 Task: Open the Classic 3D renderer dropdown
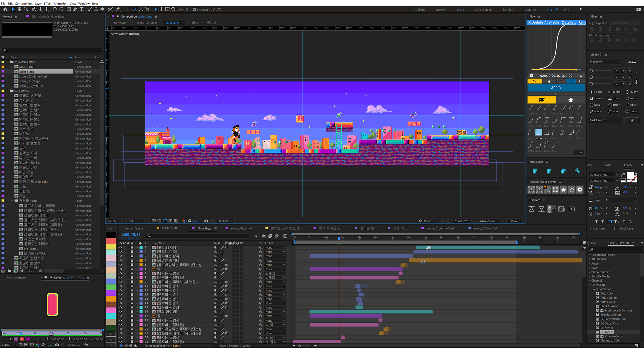[464, 221]
